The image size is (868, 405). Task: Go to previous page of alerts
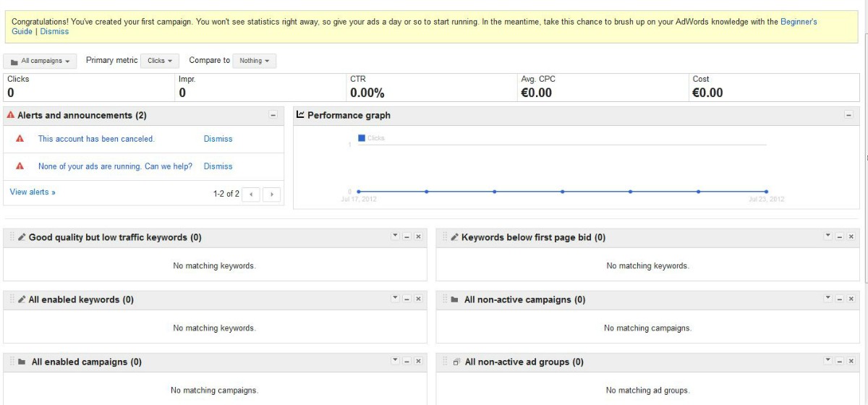pyautogui.click(x=250, y=194)
